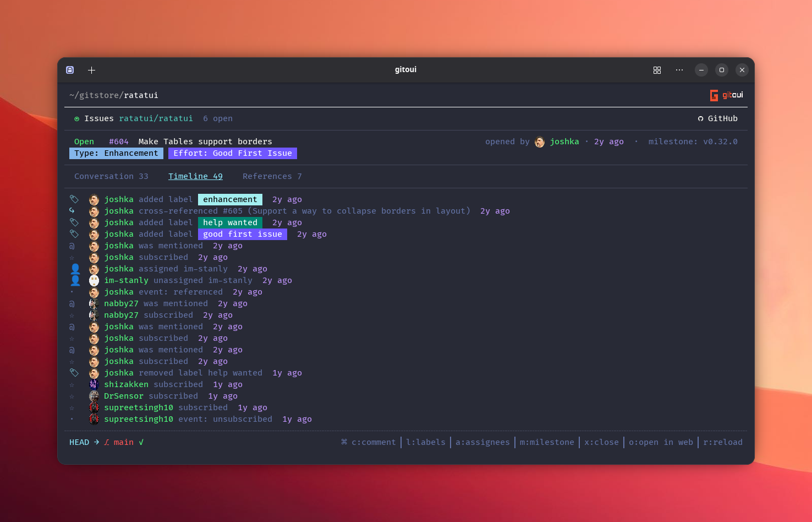This screenshot has width=812, height=522.
Task: Click tag icon on 'added label help wanted' row
Action: tap(74, 222)
